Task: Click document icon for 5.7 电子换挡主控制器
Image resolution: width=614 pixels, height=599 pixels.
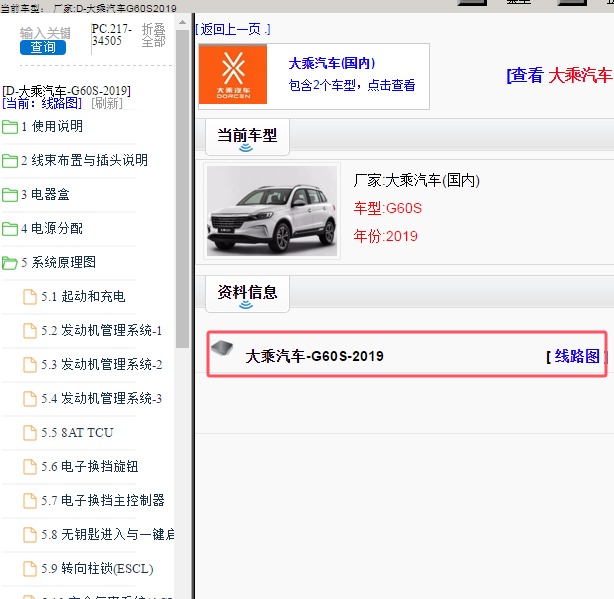Action: click(30, 501)
